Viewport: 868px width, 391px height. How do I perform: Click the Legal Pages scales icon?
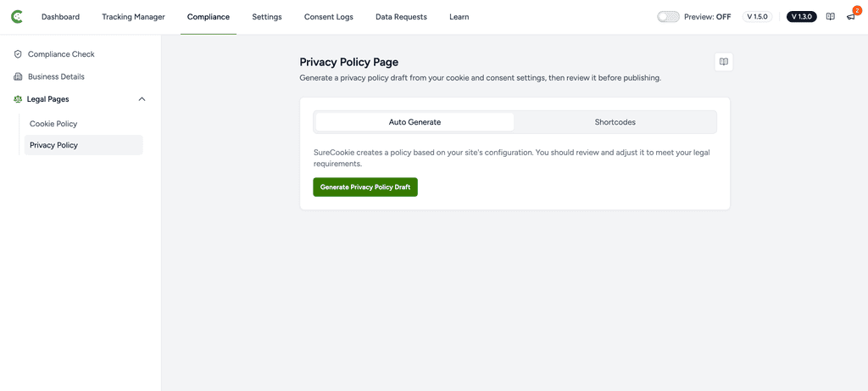point(17,99)
